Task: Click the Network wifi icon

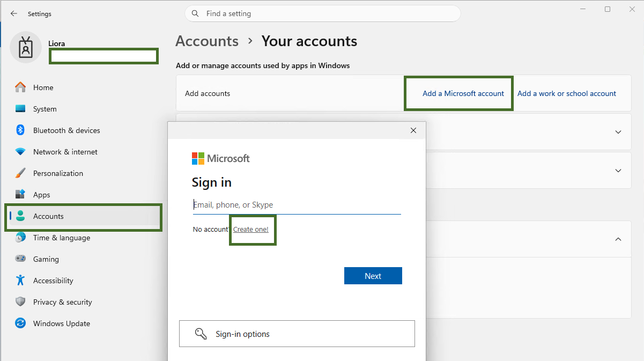Action: click(x=20, y=152)
